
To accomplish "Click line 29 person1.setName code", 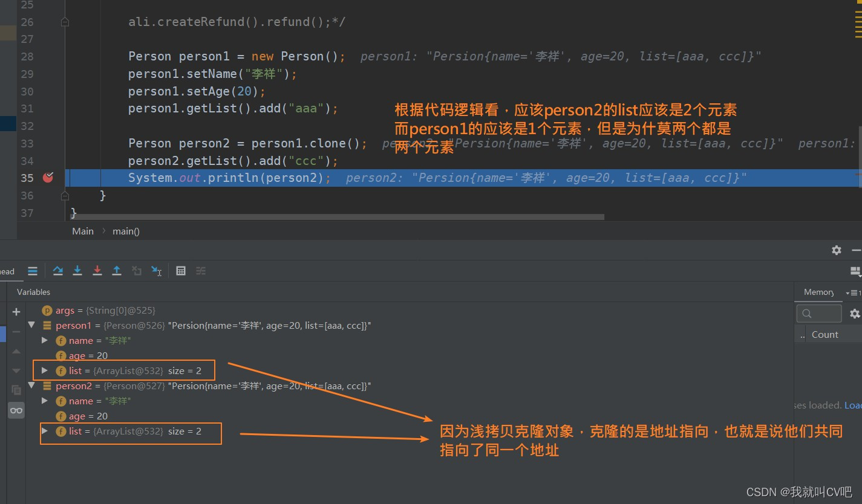I will click(x=212, y=74).
